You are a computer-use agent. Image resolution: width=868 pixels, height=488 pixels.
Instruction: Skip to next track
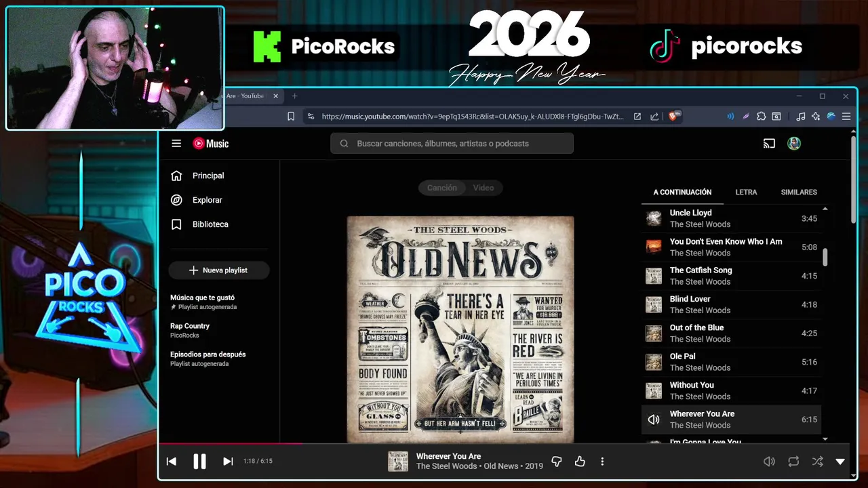click(x=228, y=462)
